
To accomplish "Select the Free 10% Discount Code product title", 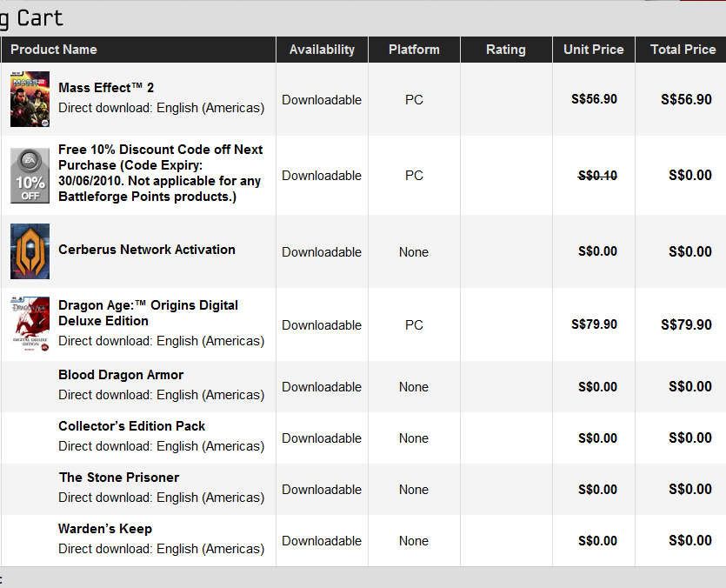I will tap(161, 173).
